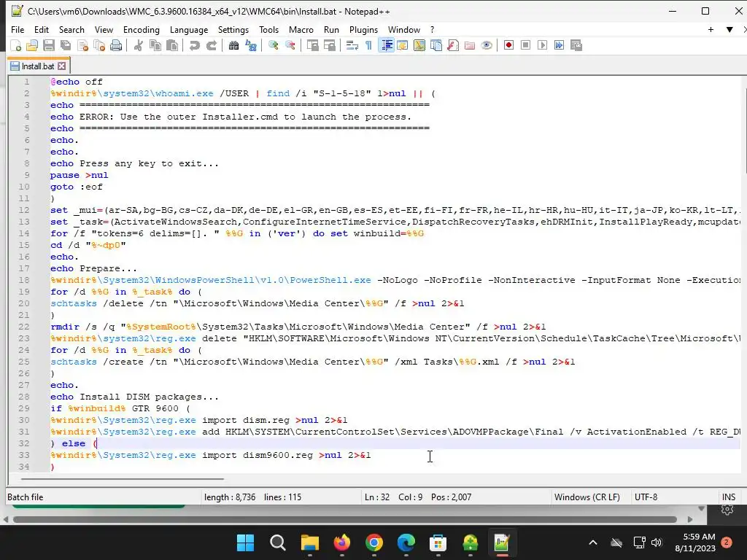Undo the last edit with the Undo icon

pos(194,45)
